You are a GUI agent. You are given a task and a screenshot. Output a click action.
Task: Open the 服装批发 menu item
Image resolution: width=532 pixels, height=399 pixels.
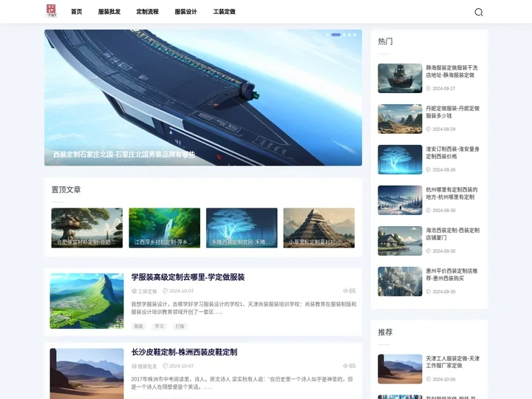[109, 12]
